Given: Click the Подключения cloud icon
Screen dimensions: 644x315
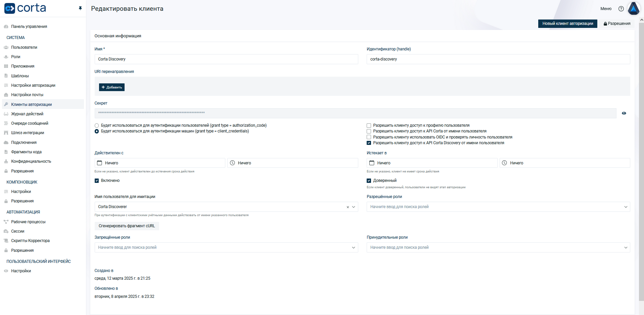Looking at the screenshot, I should click(x=6, y=143).
